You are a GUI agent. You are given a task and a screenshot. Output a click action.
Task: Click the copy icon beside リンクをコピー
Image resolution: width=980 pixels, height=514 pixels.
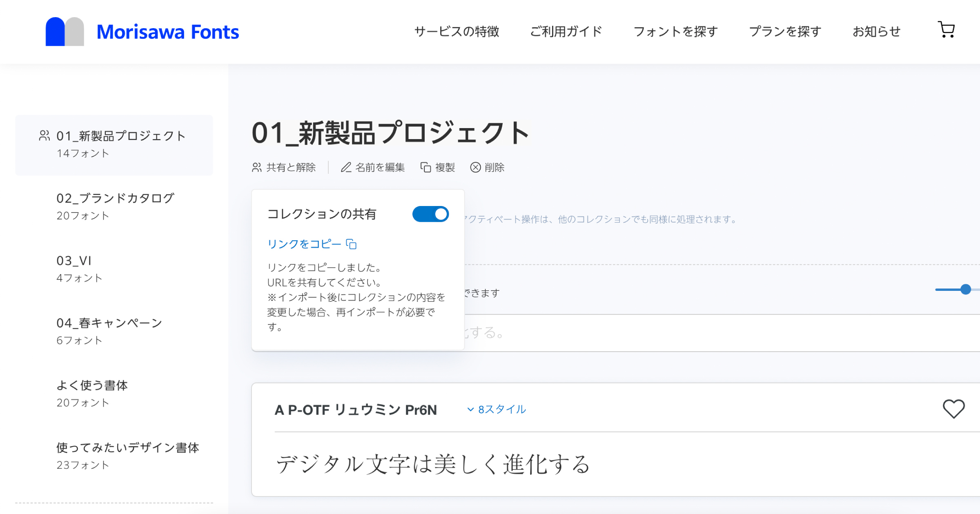[x=351, y=244]
